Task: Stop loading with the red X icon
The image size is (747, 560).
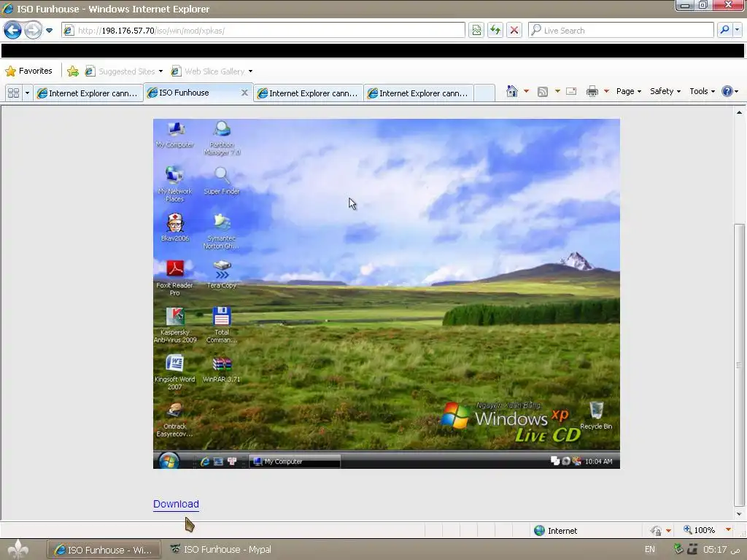Action: (x=514, y=31)
